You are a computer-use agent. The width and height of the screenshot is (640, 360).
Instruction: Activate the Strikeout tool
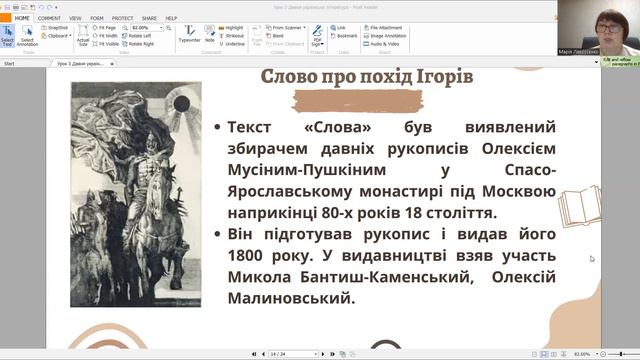coord(231,36)
